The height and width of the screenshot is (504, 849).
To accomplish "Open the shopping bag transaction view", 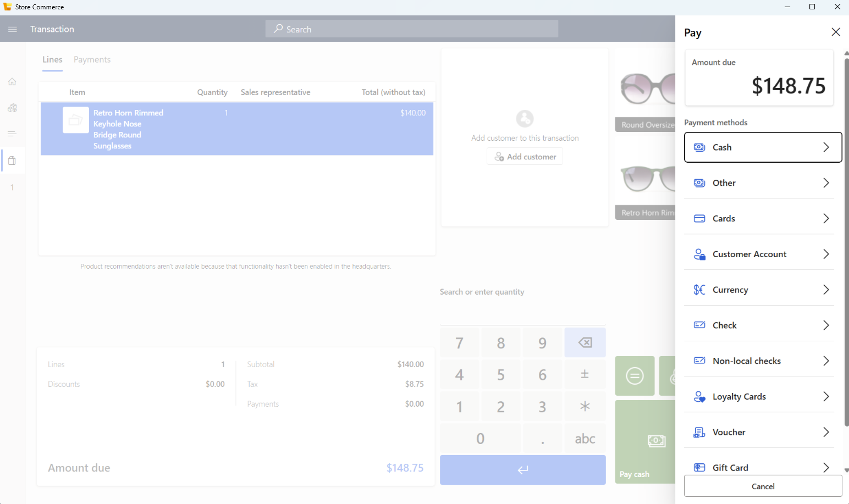I will (x=12, y=160).
